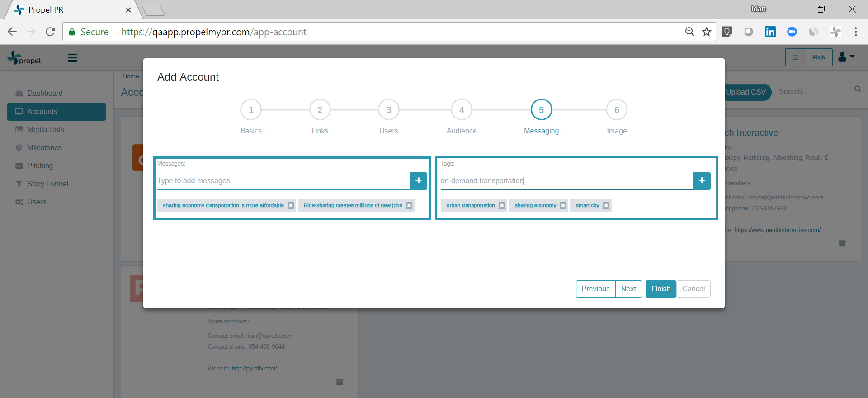Open Chrome menu three dots
Image resolution: width=868 pixels, height=398 pixels.
click(x=855, y=32)
